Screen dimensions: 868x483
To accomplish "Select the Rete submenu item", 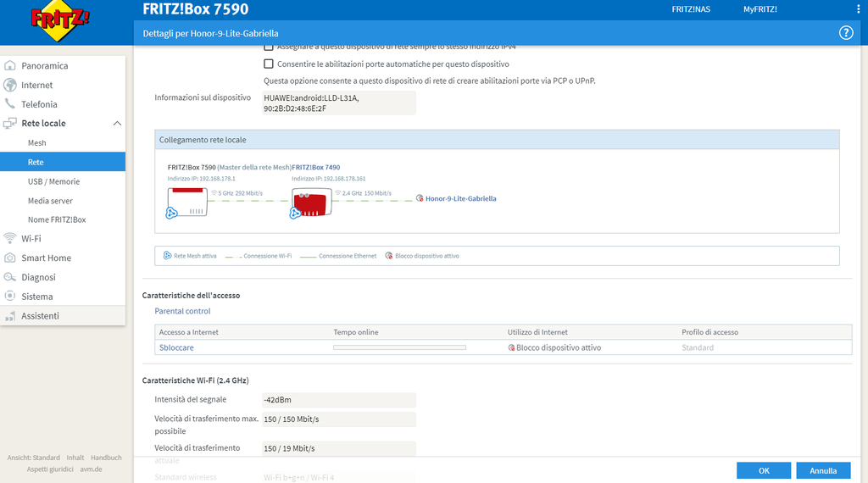I will (63, 162).
